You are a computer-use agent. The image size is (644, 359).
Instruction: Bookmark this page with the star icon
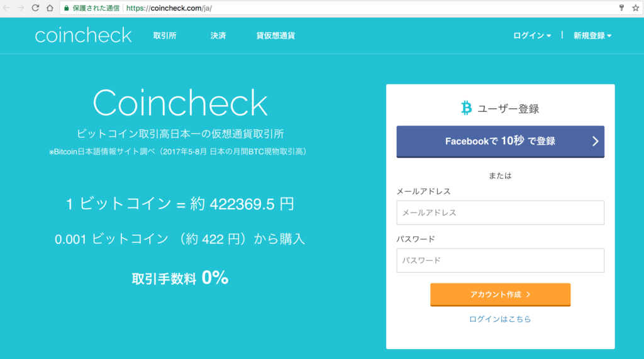coord(635,8)
